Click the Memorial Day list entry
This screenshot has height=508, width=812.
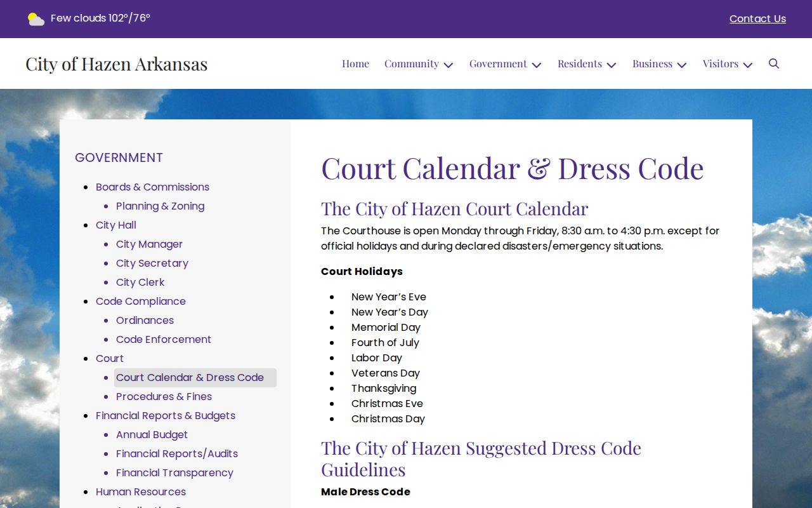tap(386, 327)
